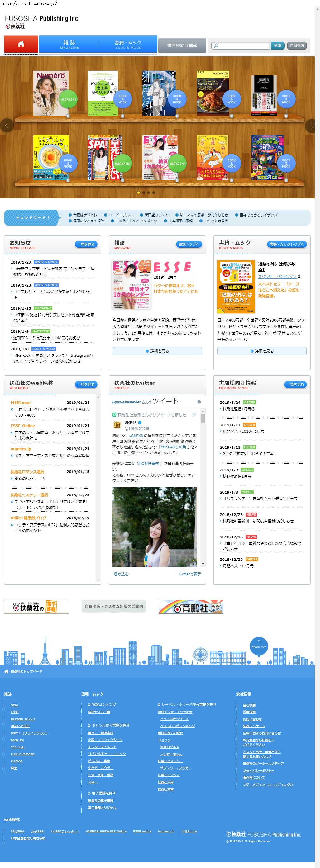320x868 pixels.
Task: Open 月間ベスト2019年1月号 notice
Action: tap(243, 431)
